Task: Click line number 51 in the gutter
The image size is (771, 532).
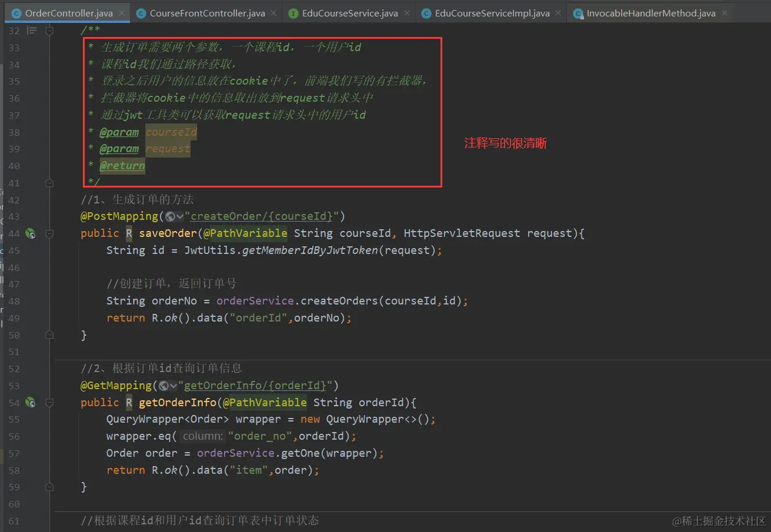Action: (14, 352)
